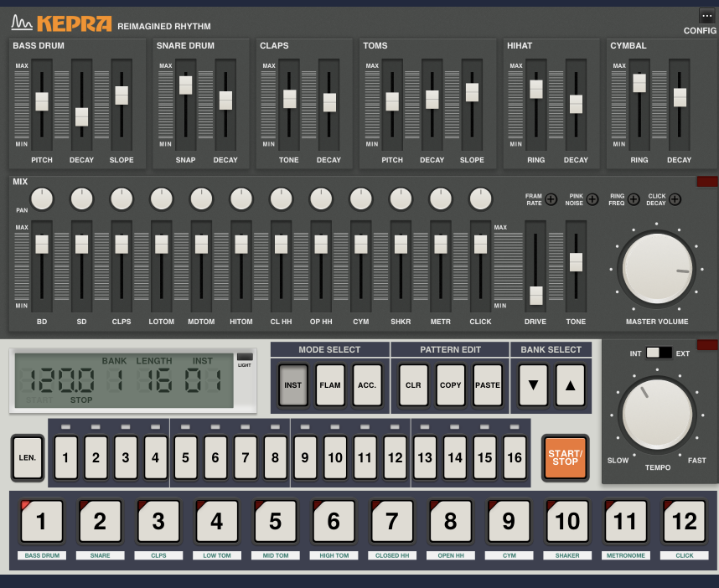This screenshot has height=588, width=719.
Task: Toggle the INST mode button
Action: pos(293,385)
